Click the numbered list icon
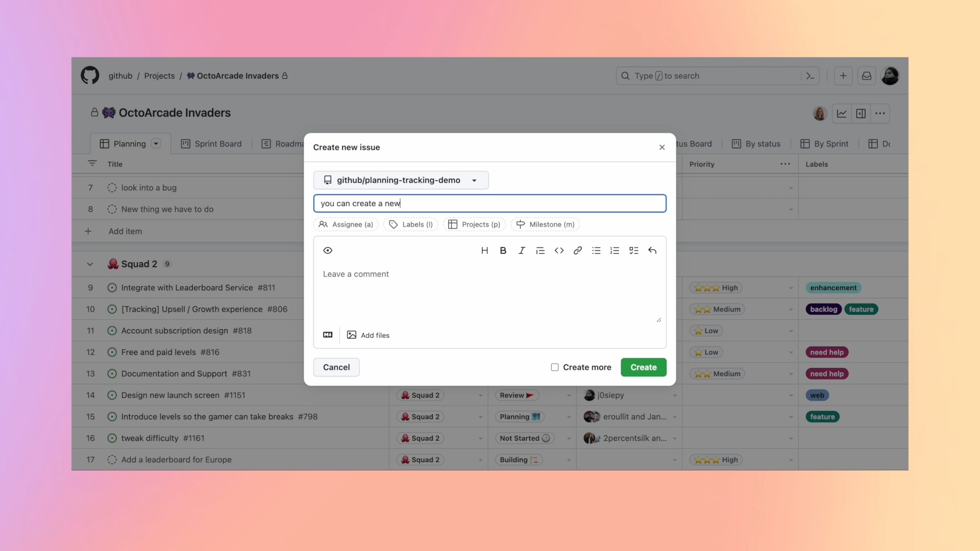980x551 pixels. click(614, 251)
